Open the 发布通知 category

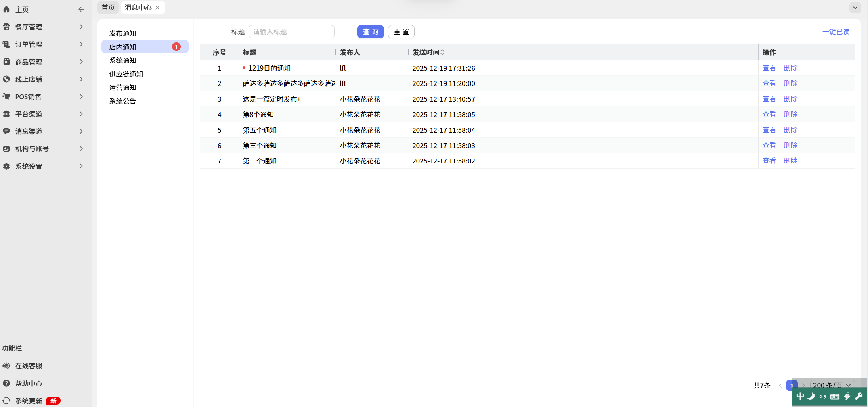click(x=123, y=33)
